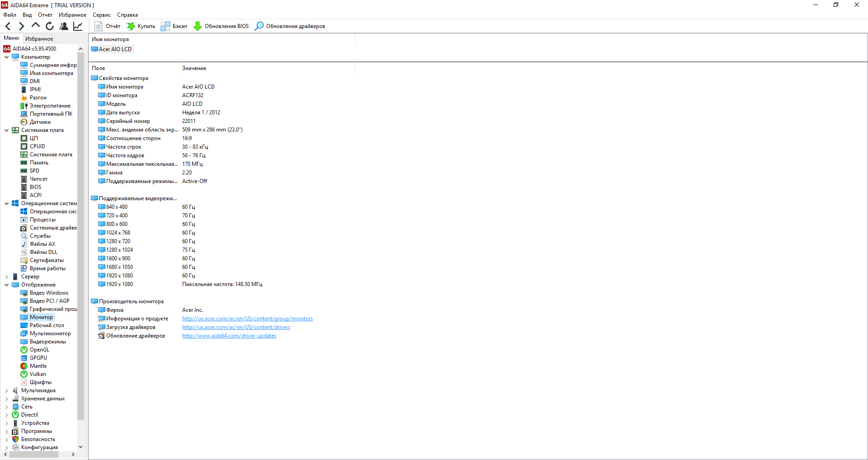Select the OpenGL tree item

coord(35,350)
